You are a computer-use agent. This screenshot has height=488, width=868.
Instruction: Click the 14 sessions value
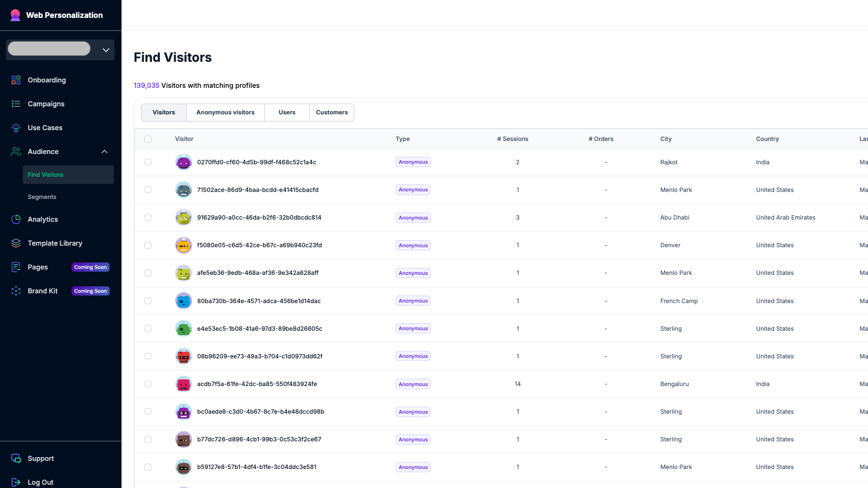click(x=518, y=384)
